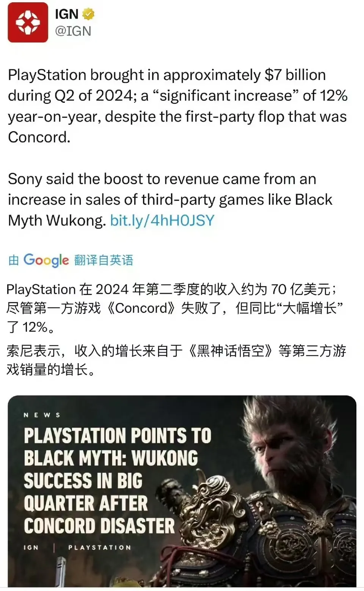364x591 pixels.
Task: Open the bit.ly/4hH0JSY link
Action: [162, 220]
